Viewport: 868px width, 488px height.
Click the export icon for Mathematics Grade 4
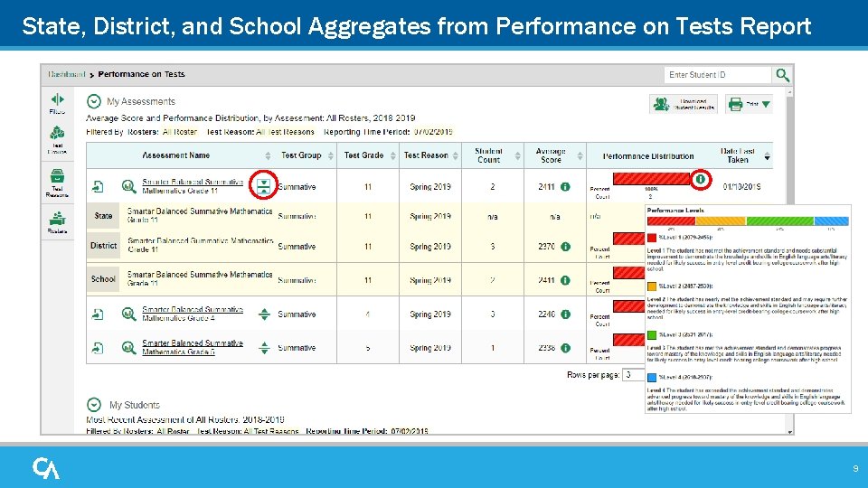point(98,314)
